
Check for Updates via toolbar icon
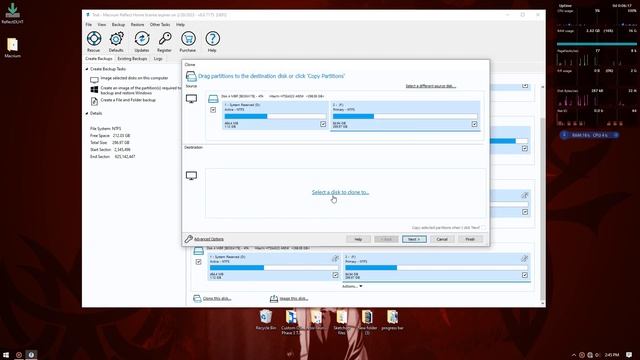pyautogui.click(x=142, y=39)
